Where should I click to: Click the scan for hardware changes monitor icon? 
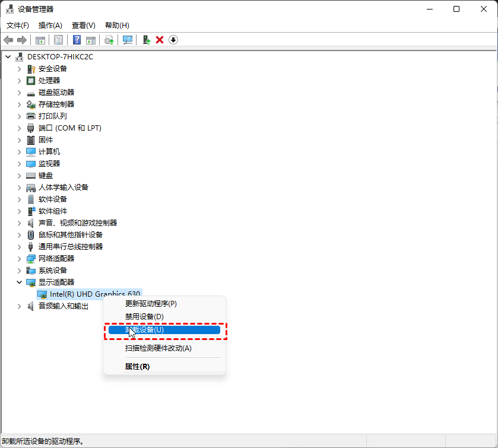(127, 40)
